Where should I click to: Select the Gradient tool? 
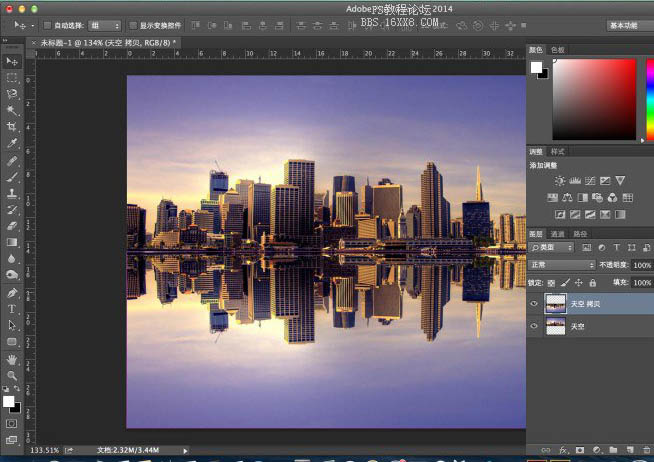12,242
